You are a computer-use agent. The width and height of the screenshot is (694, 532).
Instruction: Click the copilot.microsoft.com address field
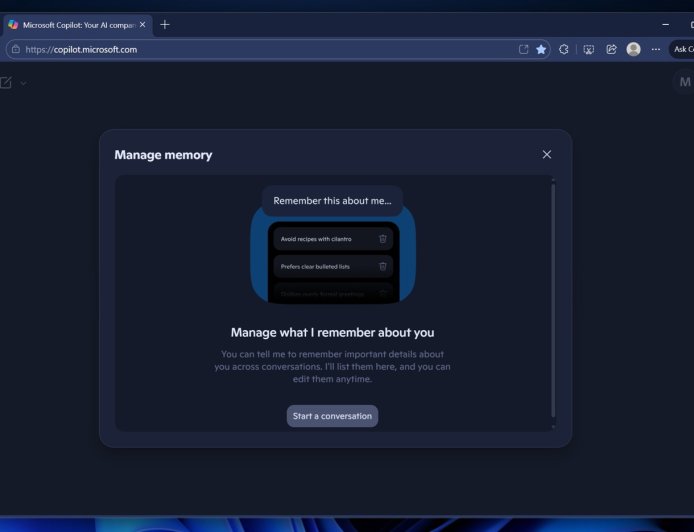[x=250, y=49]
